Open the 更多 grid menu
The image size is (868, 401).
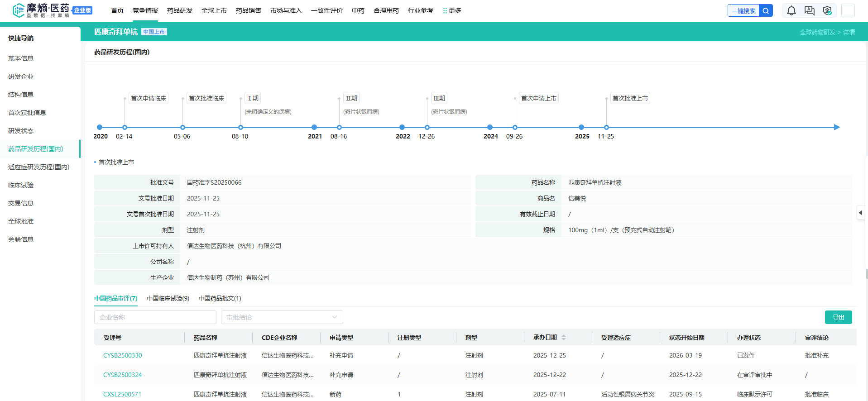(452, 10)
